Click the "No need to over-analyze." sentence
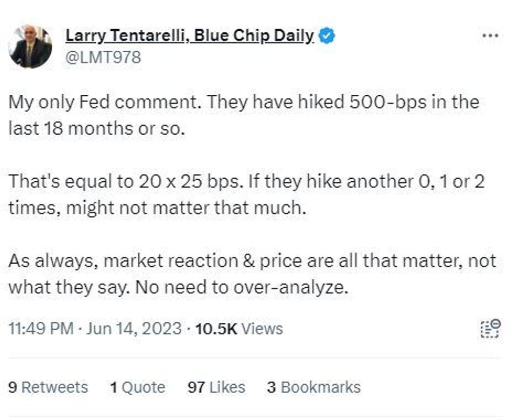 point(241,288)
